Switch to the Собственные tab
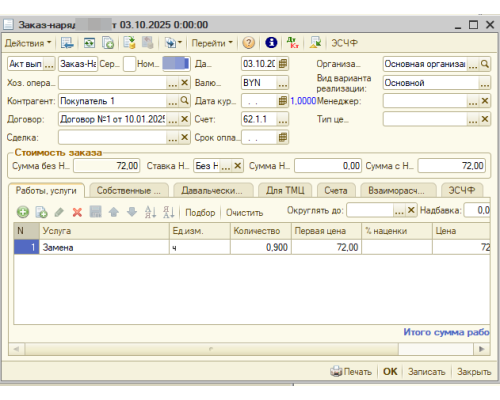Viewport: 500px width, 400px height. click(129, 191)
